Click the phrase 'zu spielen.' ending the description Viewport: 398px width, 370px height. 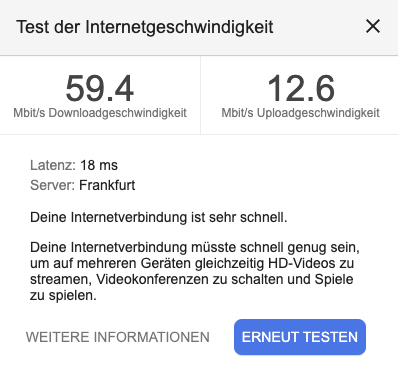(x=63, y=295)
